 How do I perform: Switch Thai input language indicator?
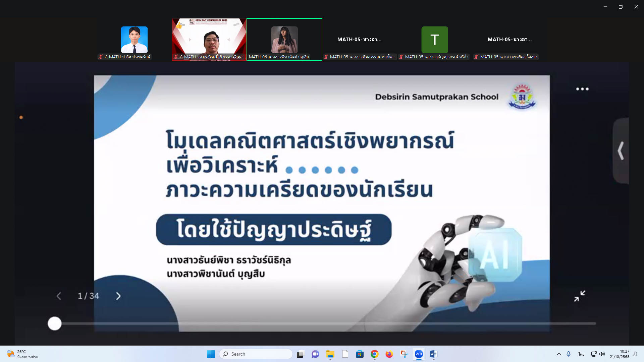(581, 354)
